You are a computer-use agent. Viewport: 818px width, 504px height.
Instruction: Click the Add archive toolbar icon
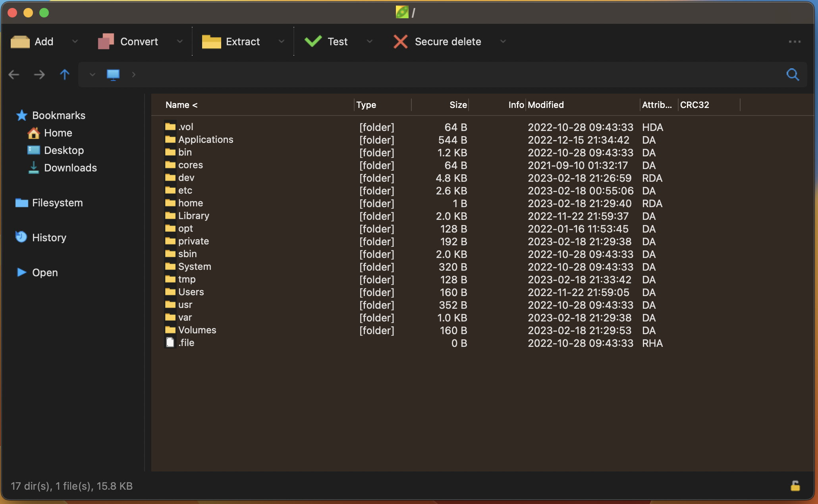point(20,42)
